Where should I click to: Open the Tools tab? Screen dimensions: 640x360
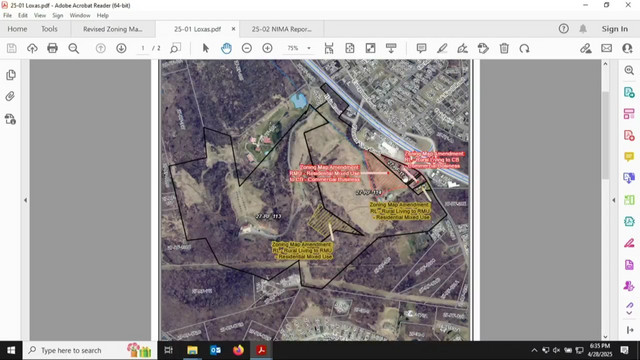coord(49,29)
